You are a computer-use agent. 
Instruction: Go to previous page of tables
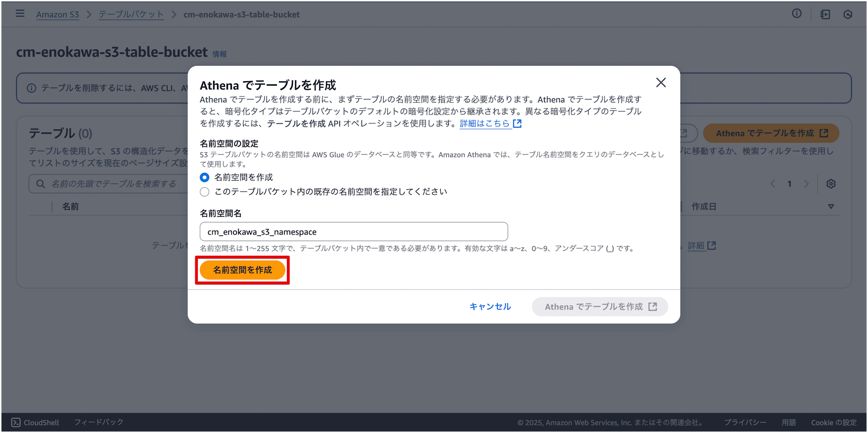(773, 184)
